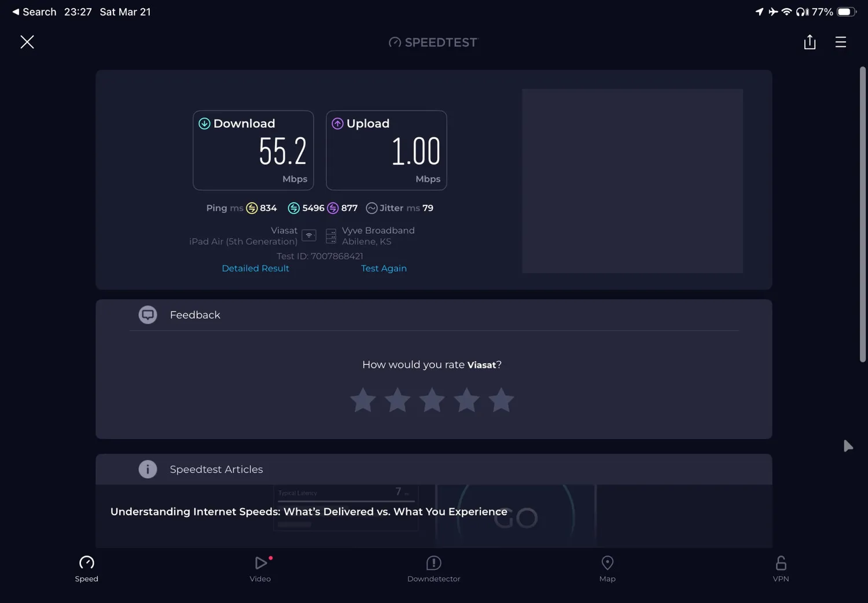The width and height of the screenshot is (868, 603).
Task: Open the VPN tab
Action: tap(781, 569)
